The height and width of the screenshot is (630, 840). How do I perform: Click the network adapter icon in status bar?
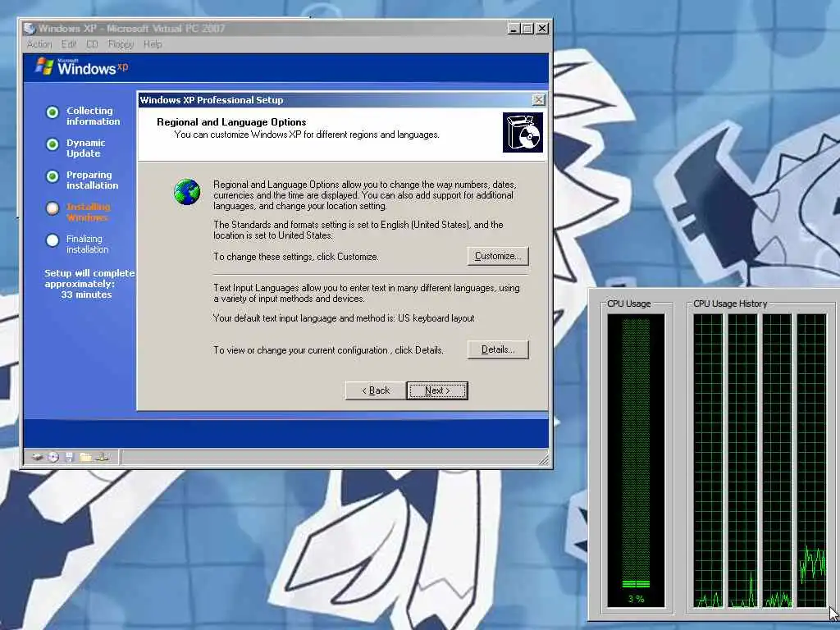click(x=103, y=457)
